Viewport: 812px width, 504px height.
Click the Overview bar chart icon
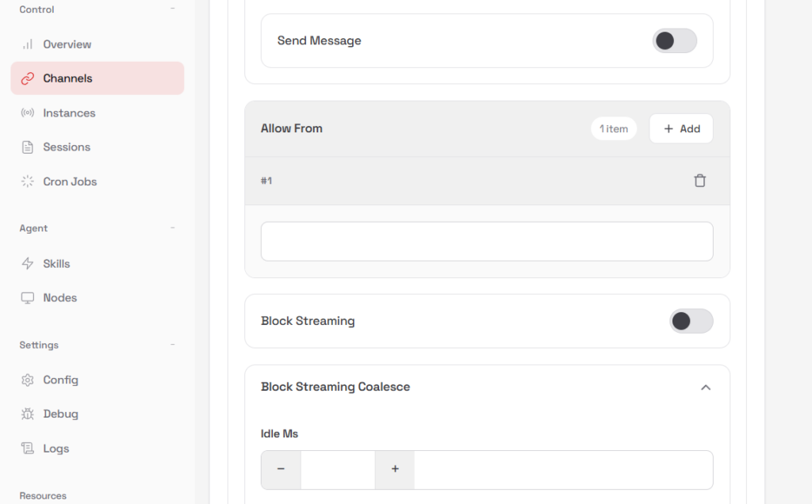28,44
